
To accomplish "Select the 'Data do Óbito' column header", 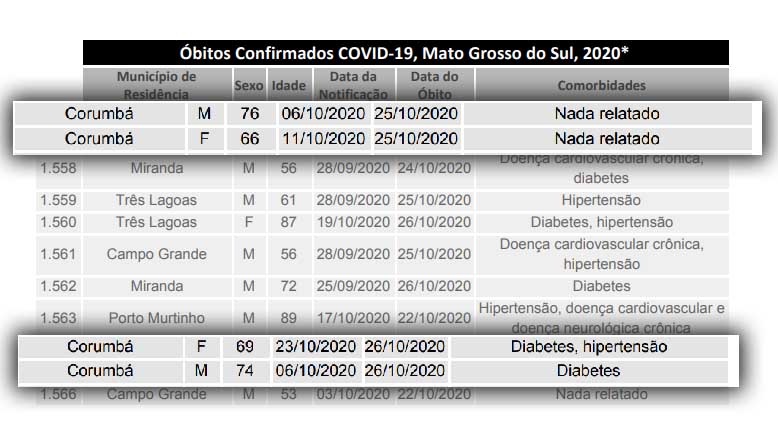I will click(434, 85).
